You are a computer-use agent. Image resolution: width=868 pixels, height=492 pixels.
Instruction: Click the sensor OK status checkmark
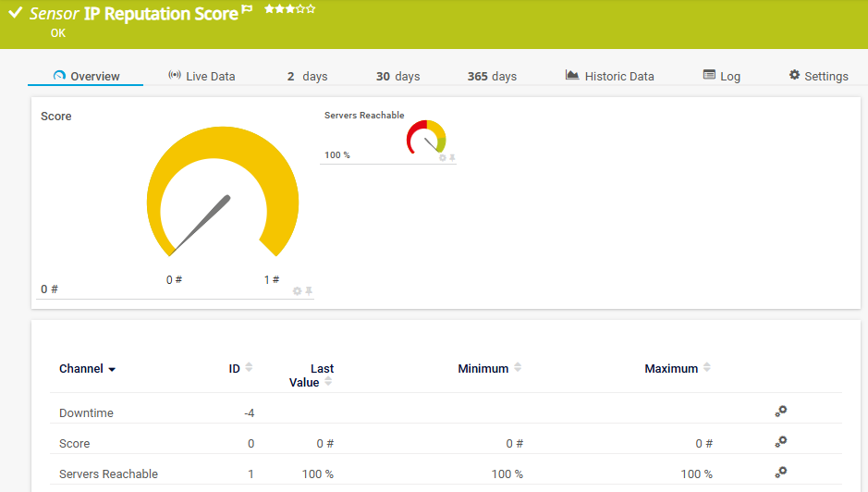click(x=16, y=12)
